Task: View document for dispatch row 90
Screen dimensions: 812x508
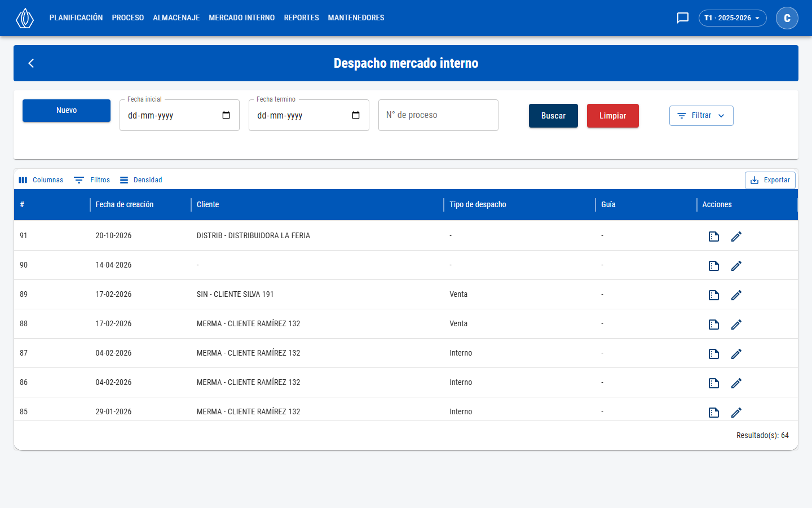Action: click(714, 266)
